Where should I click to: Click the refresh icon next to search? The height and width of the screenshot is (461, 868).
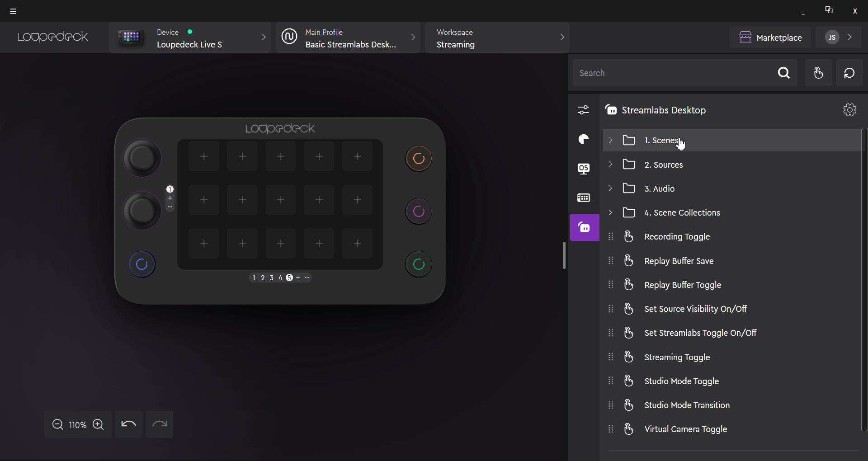849,73
